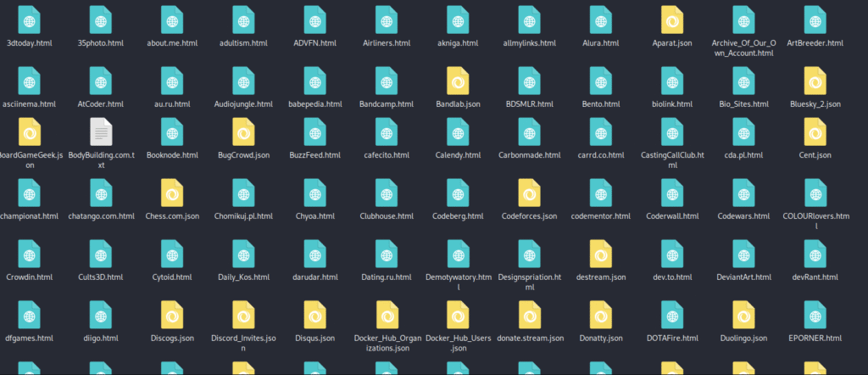868x375 pixels.
Task: Click the about.me.html file icon
Action: click(x=172, y=20)
